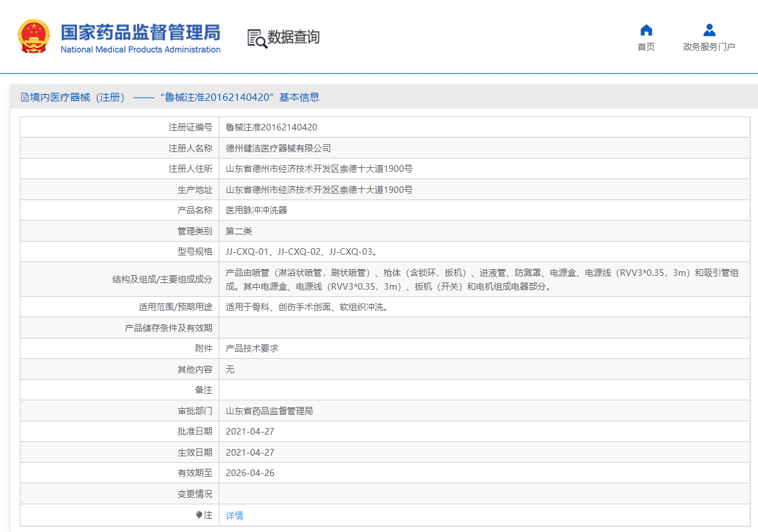The width and height of the screenshot is (758, 532).
Task: Click registrant name 德州健洁医疗器械有限公司
Action: click(x=279, y=148)
